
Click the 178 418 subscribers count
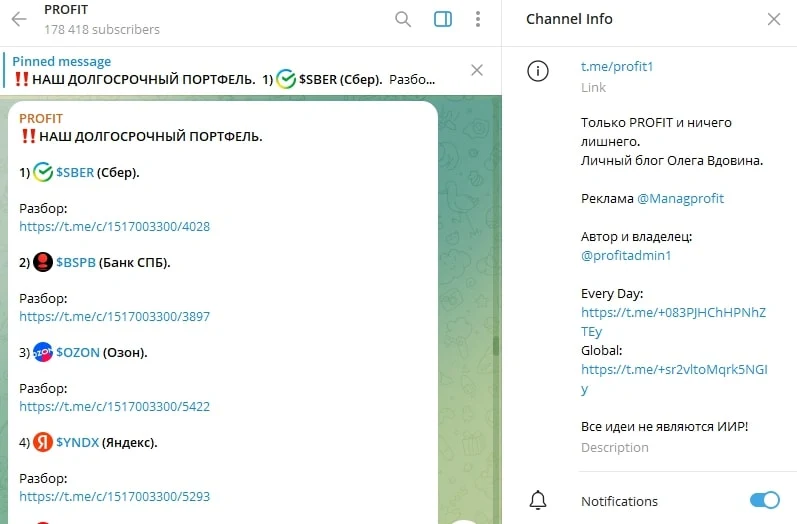point(102,30)
